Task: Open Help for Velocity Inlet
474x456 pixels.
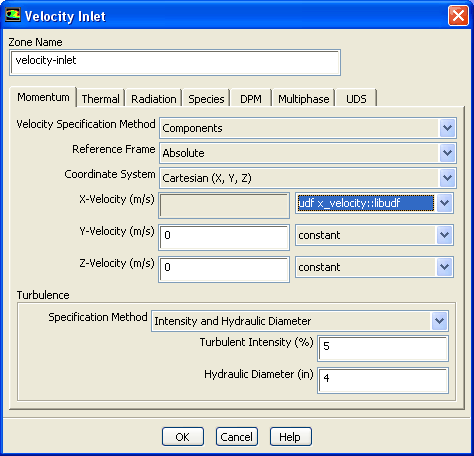Action: click(x=291, y=437)
